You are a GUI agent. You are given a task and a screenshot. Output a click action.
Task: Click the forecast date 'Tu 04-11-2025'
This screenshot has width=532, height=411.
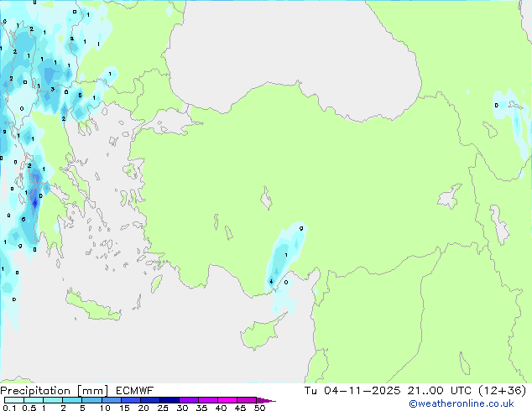(x=352, y=391)
